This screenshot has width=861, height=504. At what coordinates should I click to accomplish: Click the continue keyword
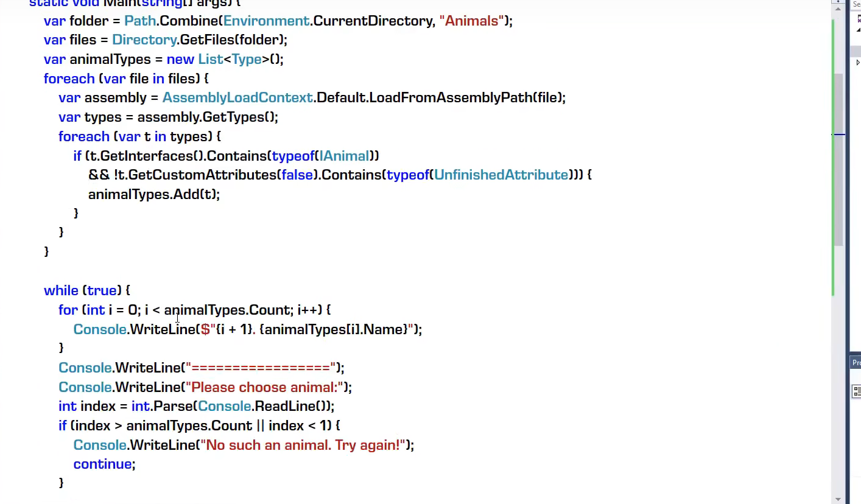(x=102, y=464)
